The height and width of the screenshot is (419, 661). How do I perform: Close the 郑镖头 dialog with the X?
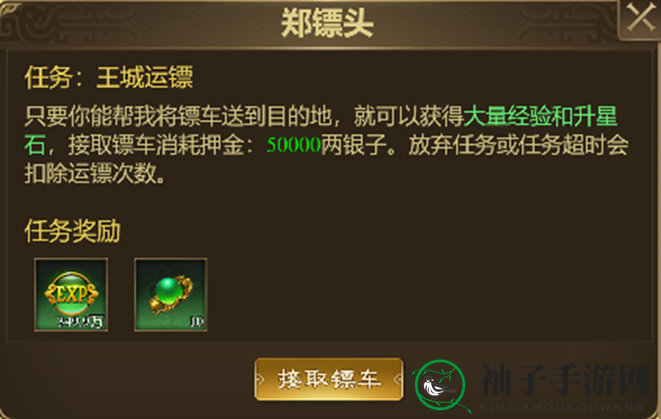(x=640, y=18)
